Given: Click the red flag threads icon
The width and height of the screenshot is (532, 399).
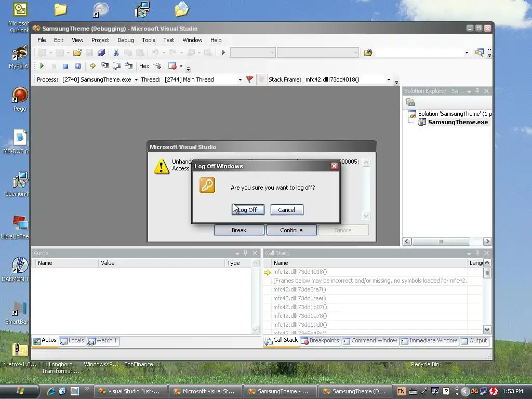Looking at the screenshot, I should (250, 79).
